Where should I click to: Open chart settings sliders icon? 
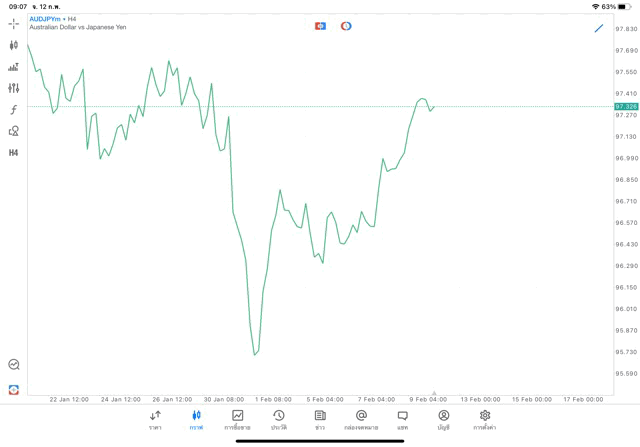13,88
